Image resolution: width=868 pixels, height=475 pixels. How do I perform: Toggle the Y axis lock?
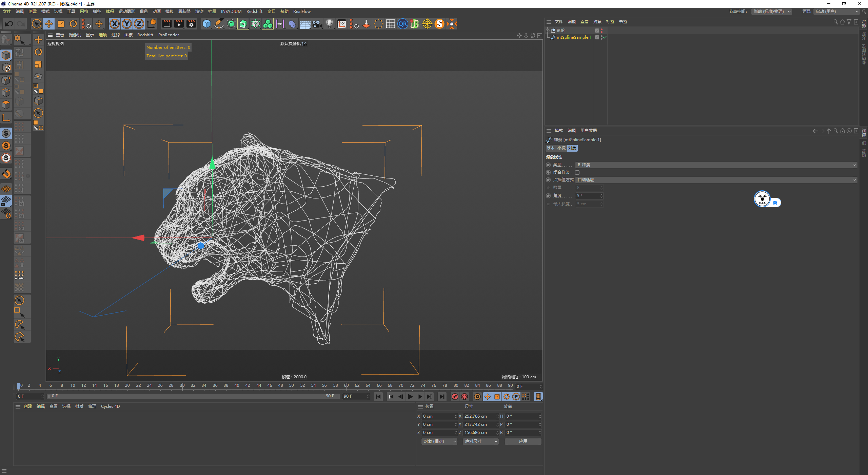126,24
